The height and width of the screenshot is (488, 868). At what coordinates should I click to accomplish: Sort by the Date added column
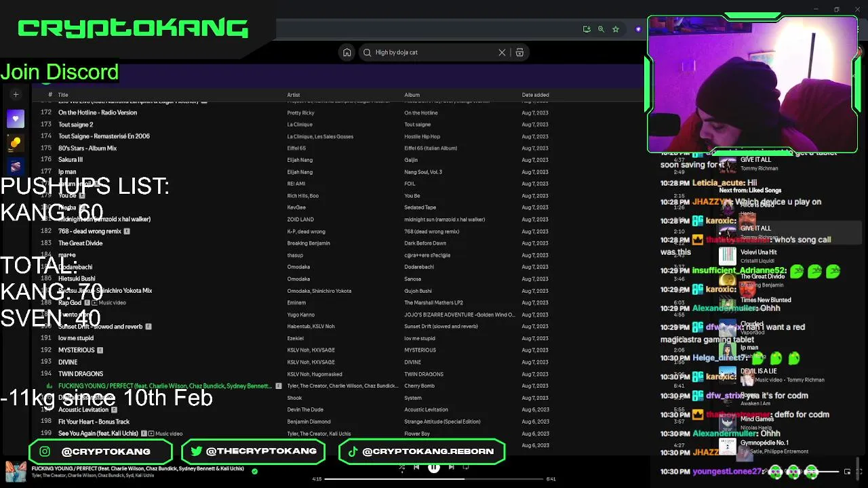[x=536, y=95]
